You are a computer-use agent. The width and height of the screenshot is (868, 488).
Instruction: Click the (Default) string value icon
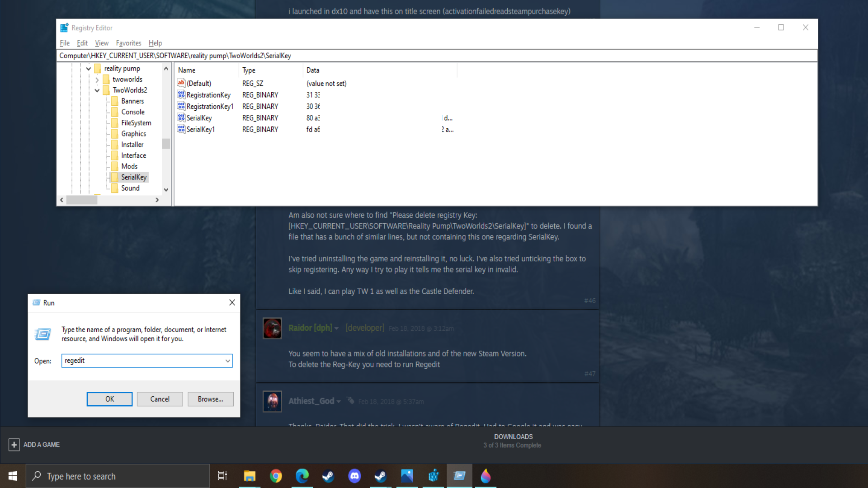181,83
